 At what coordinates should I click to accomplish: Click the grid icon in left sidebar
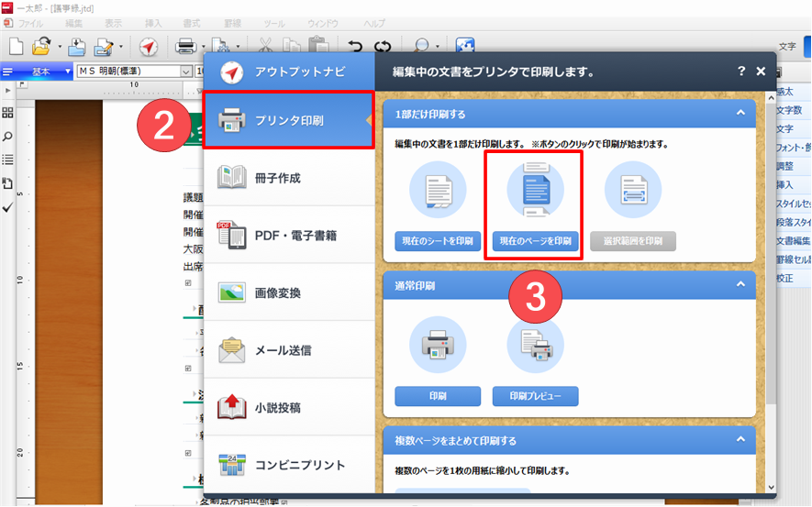pos(7,113)
